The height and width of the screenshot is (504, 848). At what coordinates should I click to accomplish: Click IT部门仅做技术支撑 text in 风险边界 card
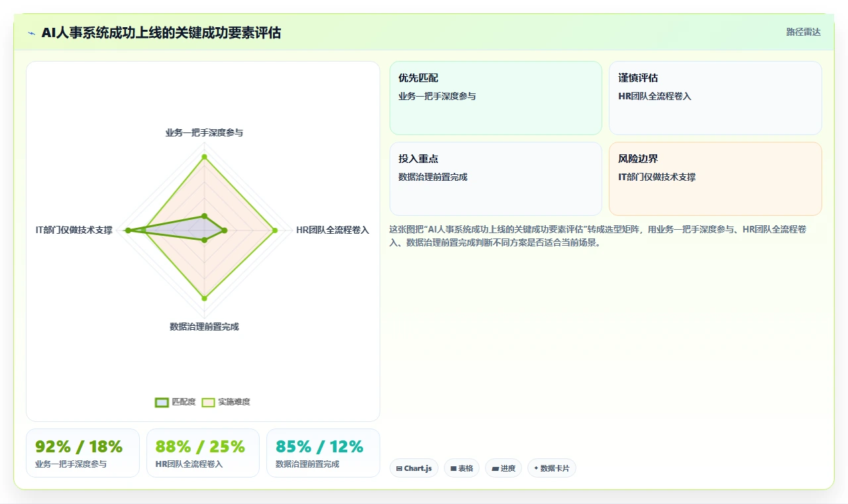tap(657, 177)
